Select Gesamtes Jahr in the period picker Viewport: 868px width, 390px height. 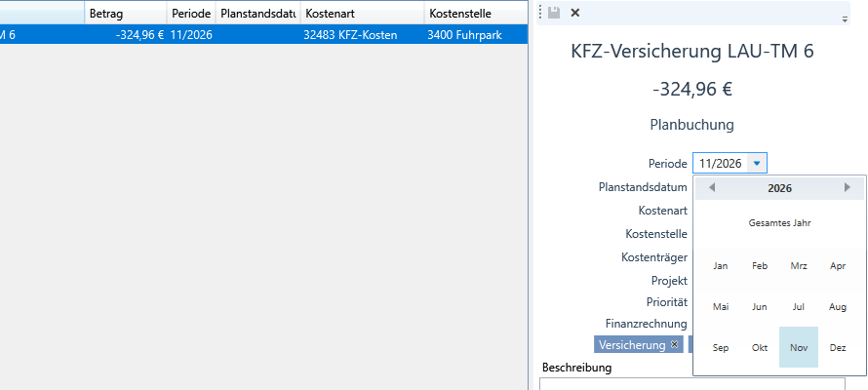click(779, 223)
